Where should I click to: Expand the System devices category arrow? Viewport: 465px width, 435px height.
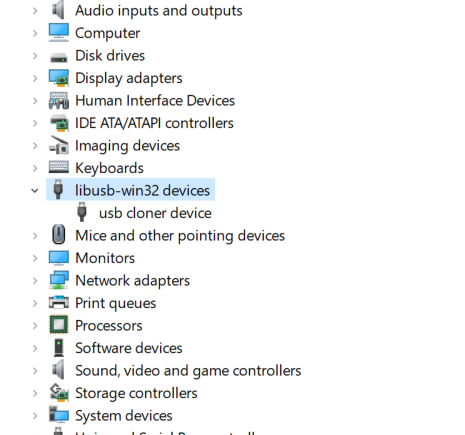point(35,416)
